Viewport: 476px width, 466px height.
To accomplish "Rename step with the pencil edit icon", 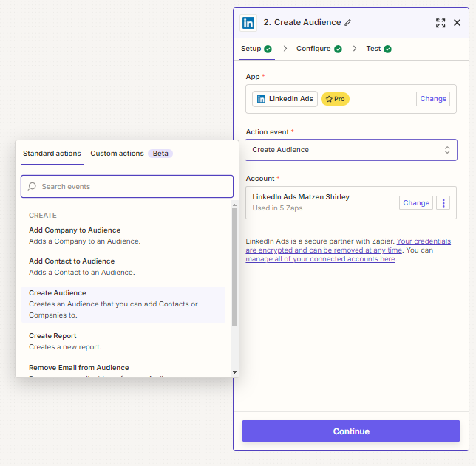I will tap(348, 23).
